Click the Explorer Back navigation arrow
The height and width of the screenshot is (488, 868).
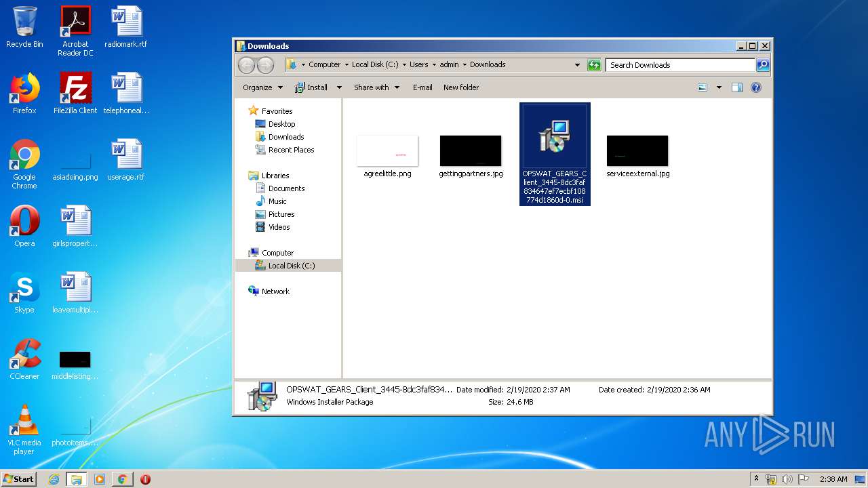246,65
